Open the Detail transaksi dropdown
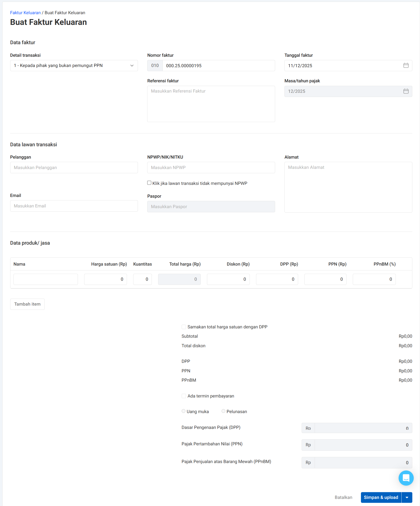This screenshot has height=506, width=420. click(x=74, y=66)
